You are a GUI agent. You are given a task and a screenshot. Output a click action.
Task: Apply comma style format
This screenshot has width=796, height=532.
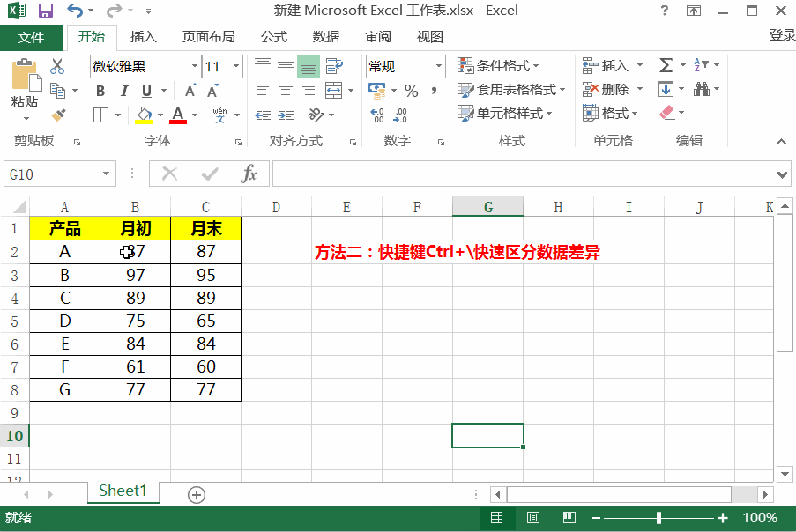pos(434,91)
